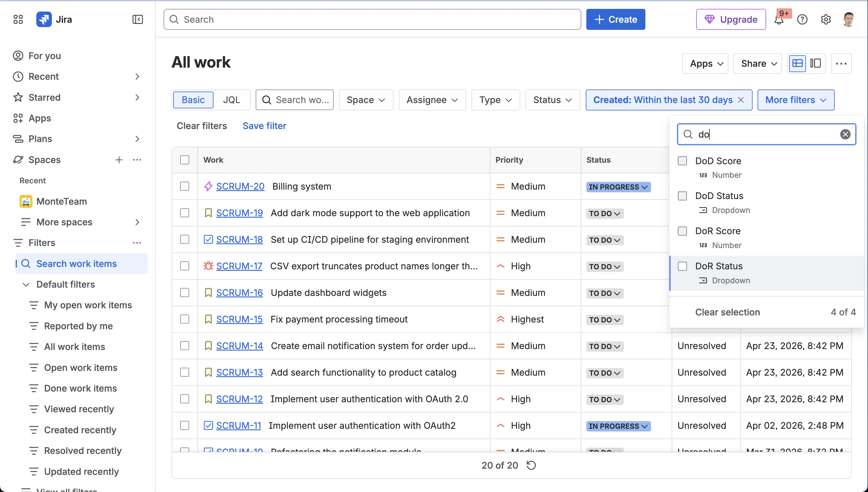This screenshot has height=492, width=868.
Task: Open the help question mark icon
Action: [802, 19]
